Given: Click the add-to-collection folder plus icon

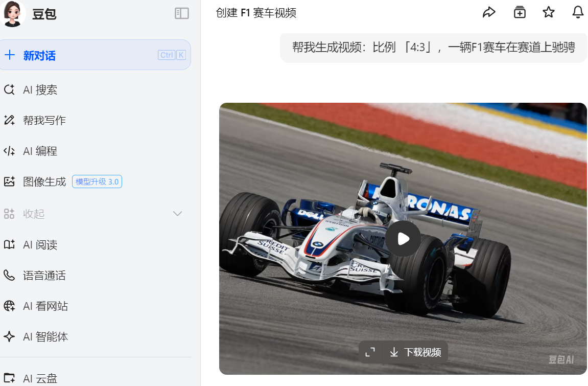Looking at the screenshot, I should click(520, 12).
